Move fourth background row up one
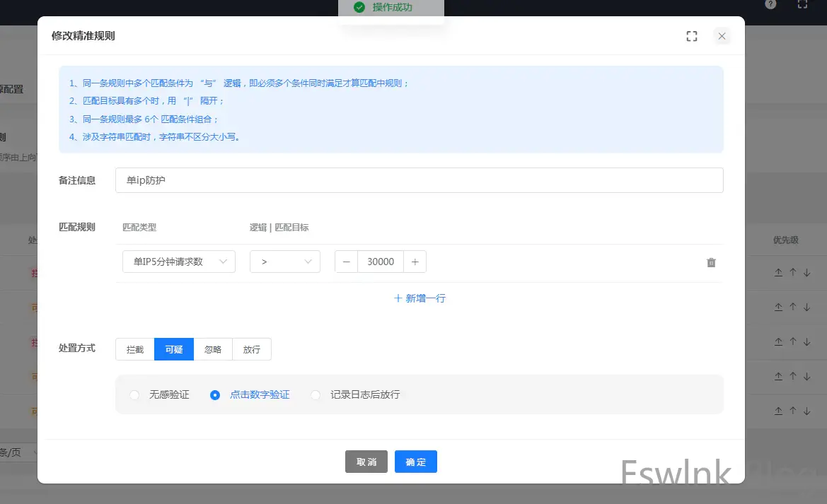This screenshot has width=827, height=504. pyautogui.click(x=793, y=377)
